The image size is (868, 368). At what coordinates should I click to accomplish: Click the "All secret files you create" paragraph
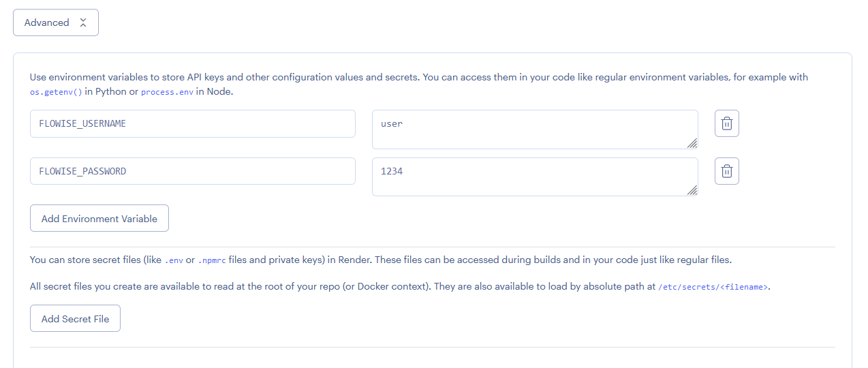[x=341, y=287]
